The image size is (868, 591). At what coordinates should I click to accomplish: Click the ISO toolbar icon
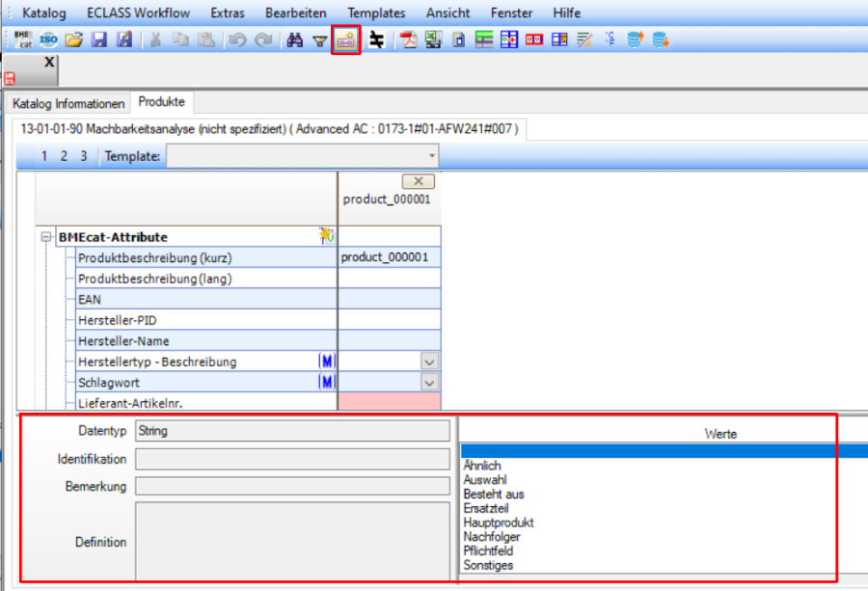(x=49, y=40)
